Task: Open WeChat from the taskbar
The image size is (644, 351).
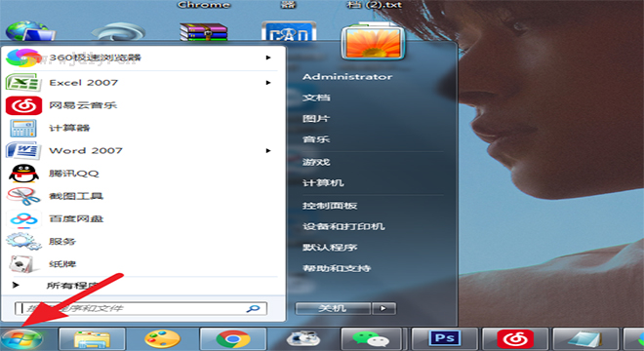Action: pyautogui.click(x=371, y=339)
